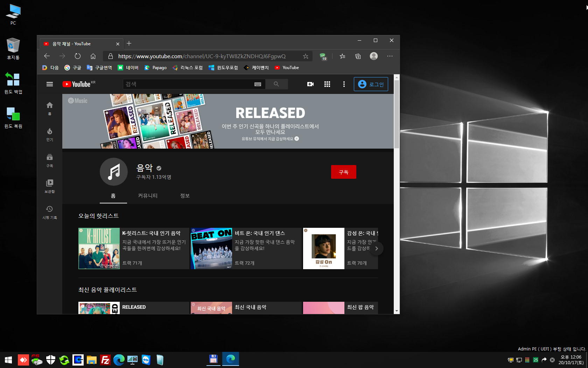Viewport: 588px width, 368px height.
Task: Open the YouTube hamburger guide menu
Action: tap(50, 84)
